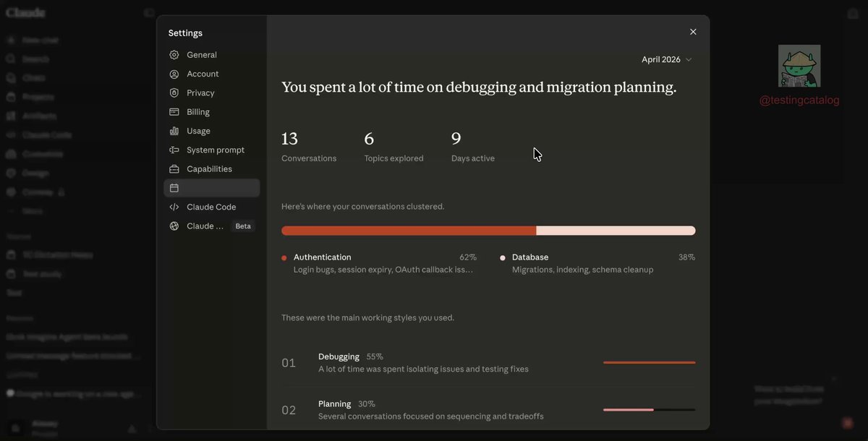Click the orange Authentication segment of the cluster bar
Image resolution: width=868 pixels, height=441 pixels.
[x=409, y=231]
